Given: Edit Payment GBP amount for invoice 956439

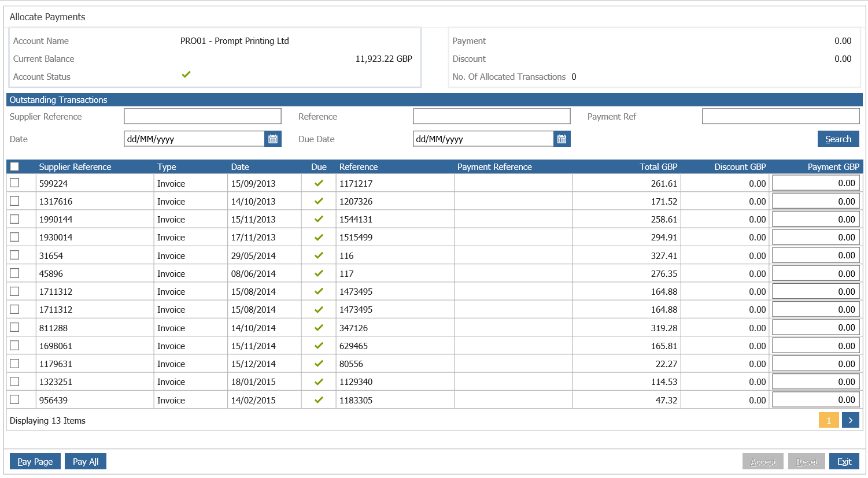Looking at the screenshot, I should click(816, 400).
